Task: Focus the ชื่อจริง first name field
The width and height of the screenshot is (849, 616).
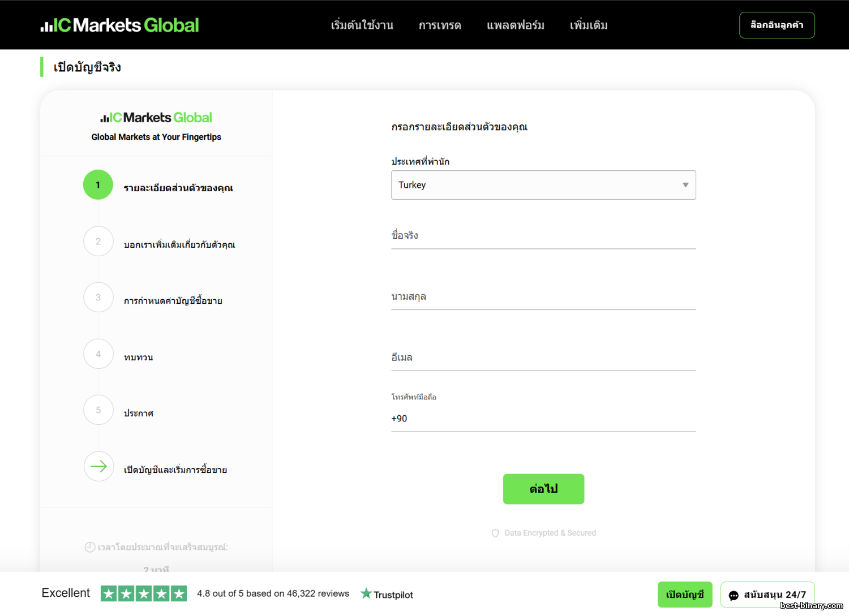Action: [543, 236]
